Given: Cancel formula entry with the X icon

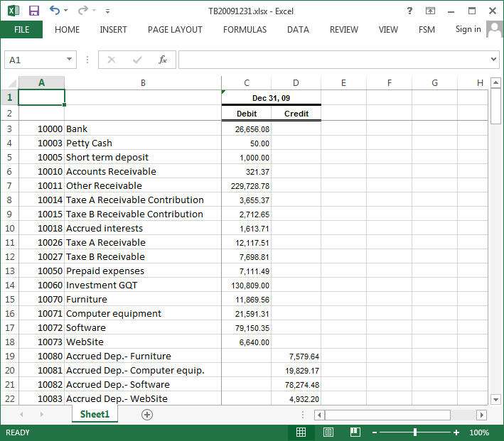Looking at the screenshot, I should (x=111, y=60).
